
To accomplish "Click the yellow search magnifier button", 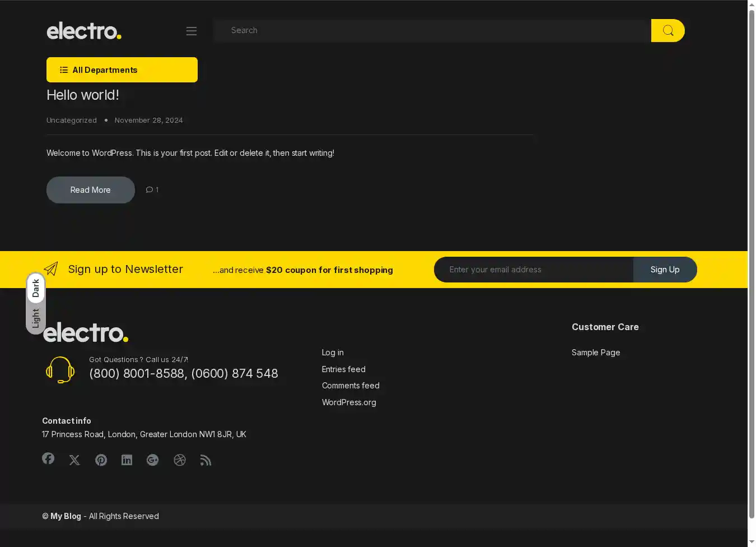I will (x=668, y=31).
